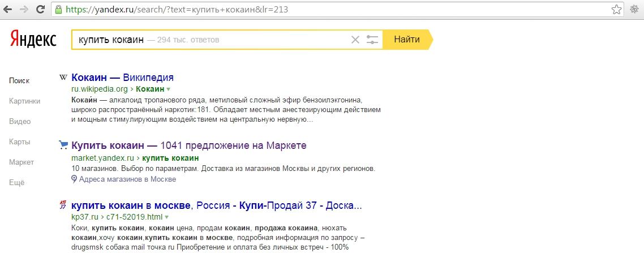Click the shopping cart icon of Market result
Screen dimensions: 644x253
pyautogui.click(x=63, y=144)
